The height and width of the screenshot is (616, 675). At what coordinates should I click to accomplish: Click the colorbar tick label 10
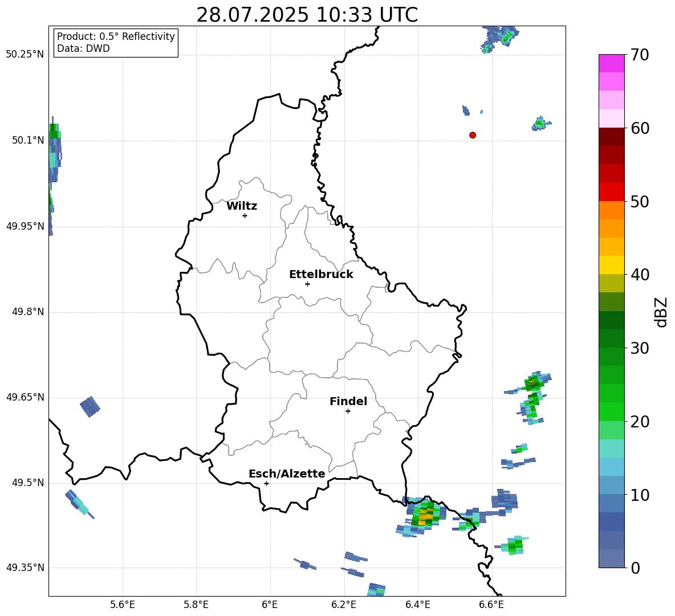pyautogui.click(x=640, y=495)
